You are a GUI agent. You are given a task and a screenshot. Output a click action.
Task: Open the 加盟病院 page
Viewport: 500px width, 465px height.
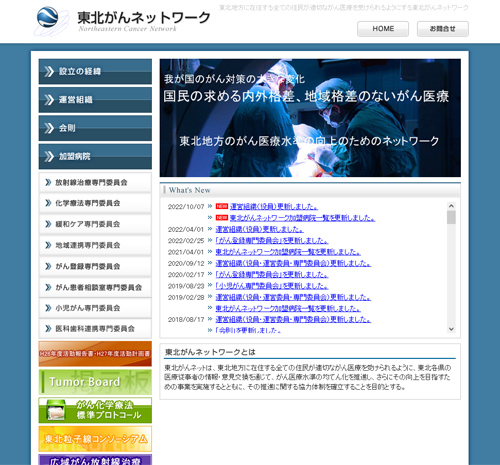tap(95, 156)
